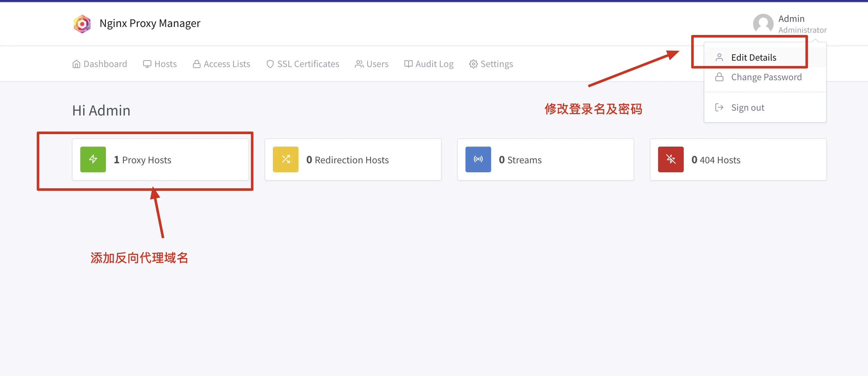Click the Hosts monitor icon
868x376 pixels.
[147, 64]
